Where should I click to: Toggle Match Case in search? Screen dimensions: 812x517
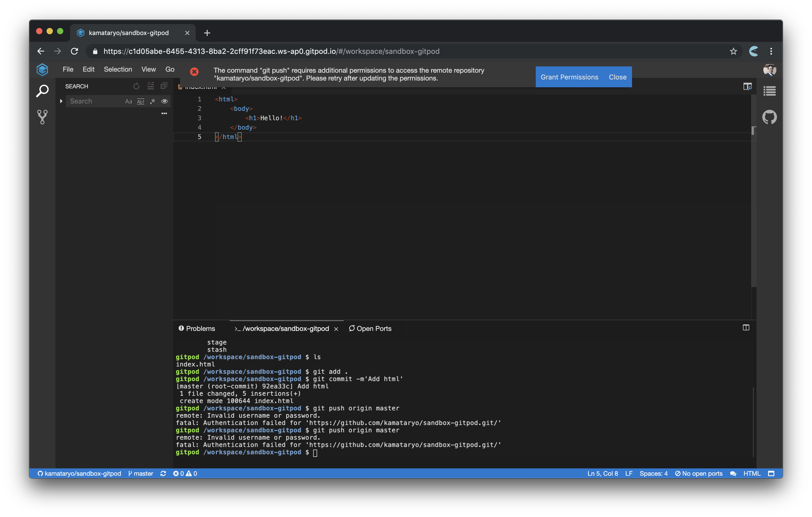[128, 101]
